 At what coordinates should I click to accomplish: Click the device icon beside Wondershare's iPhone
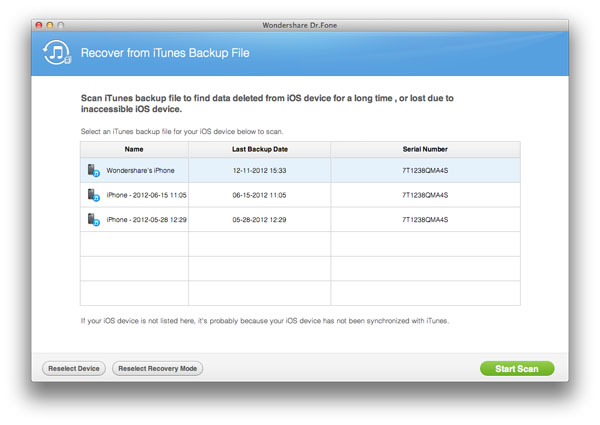[x=93, y=171]
